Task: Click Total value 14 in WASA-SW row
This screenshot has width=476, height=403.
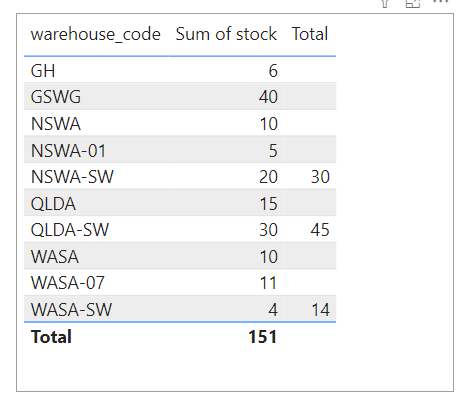Action: [x=320, y=310]
